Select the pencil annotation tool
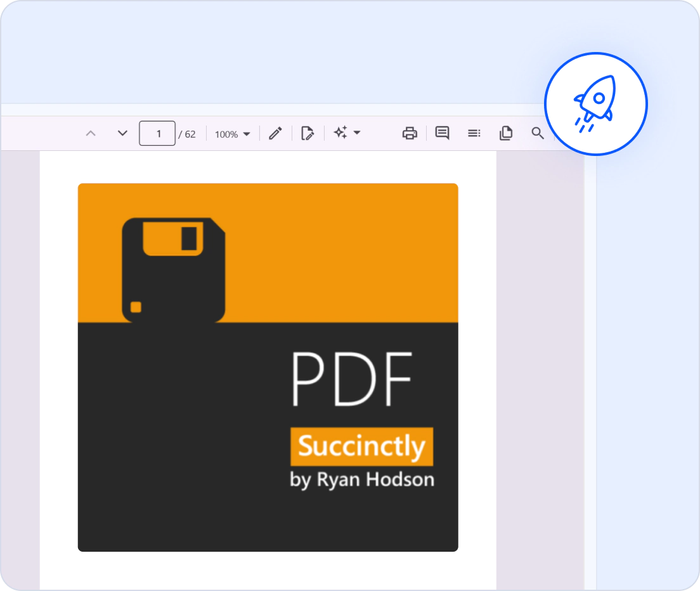 coord(275,133)
